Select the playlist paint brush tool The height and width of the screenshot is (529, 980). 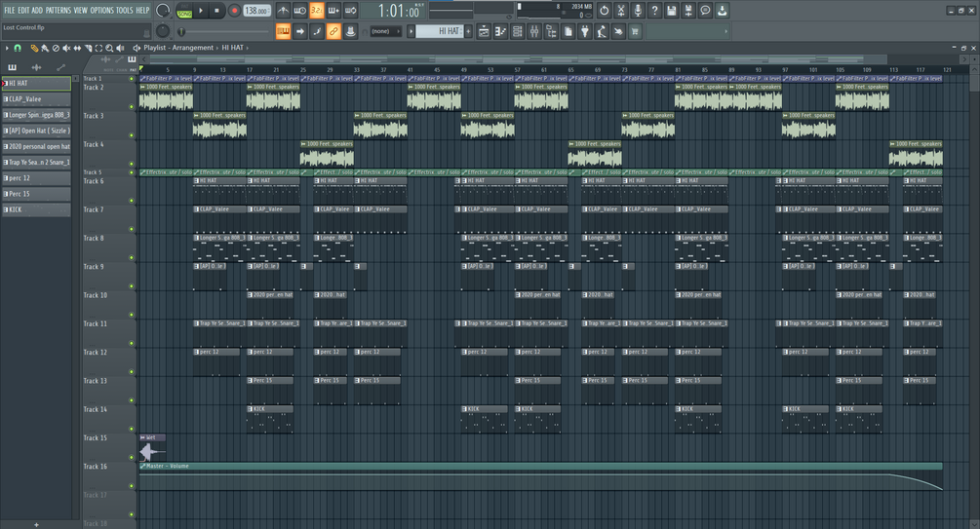45,48
